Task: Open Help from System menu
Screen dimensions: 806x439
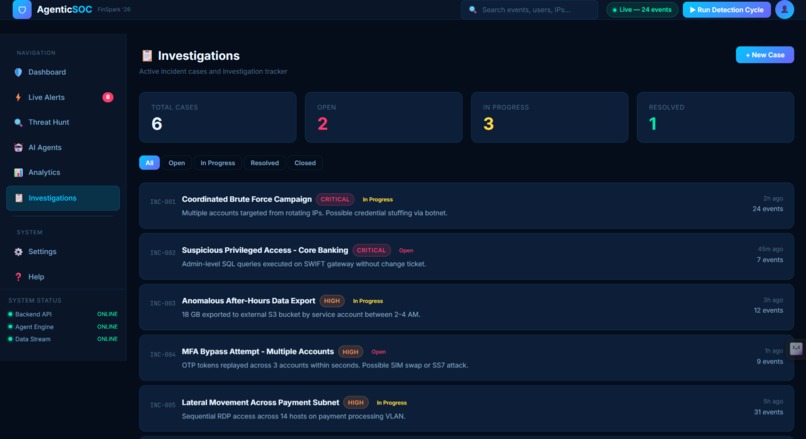Action: [63, 277]
